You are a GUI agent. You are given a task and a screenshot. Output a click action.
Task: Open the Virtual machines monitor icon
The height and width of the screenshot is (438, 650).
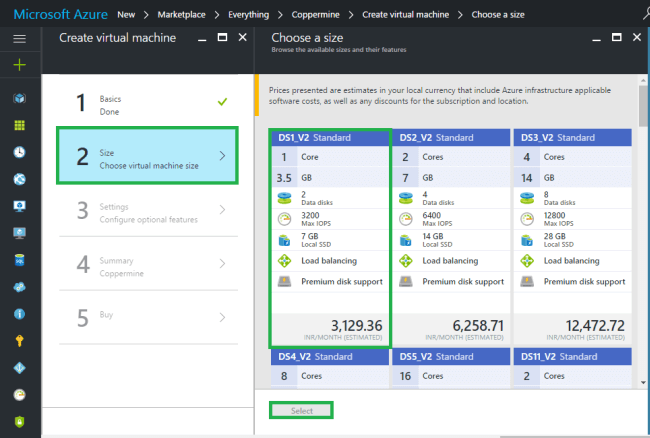pyautogui.click(x=19, y=233)
